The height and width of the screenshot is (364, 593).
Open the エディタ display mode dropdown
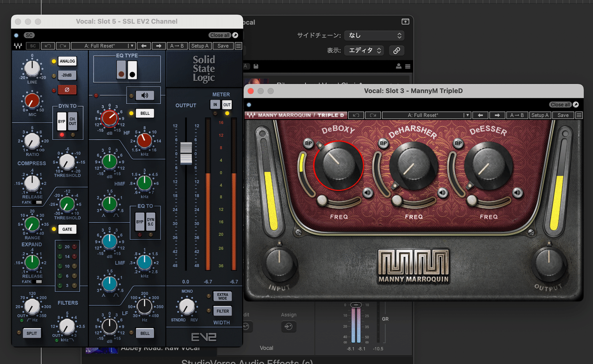click(364, 50)
